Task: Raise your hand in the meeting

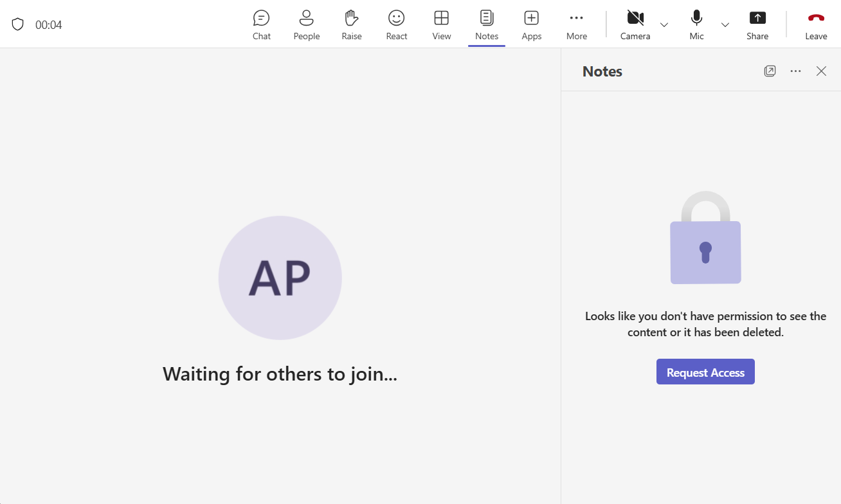Action: [x=352, y=25]
